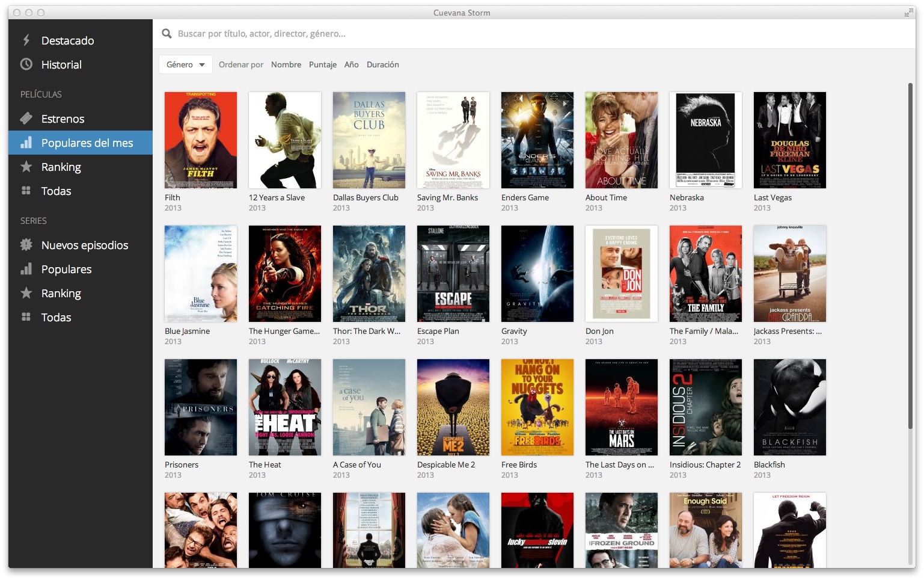Open the 12 Years a Slave poster
Image resolution: width=924 pixels, height=580 pixels.
pyautogui.click(x=285, y=140)
